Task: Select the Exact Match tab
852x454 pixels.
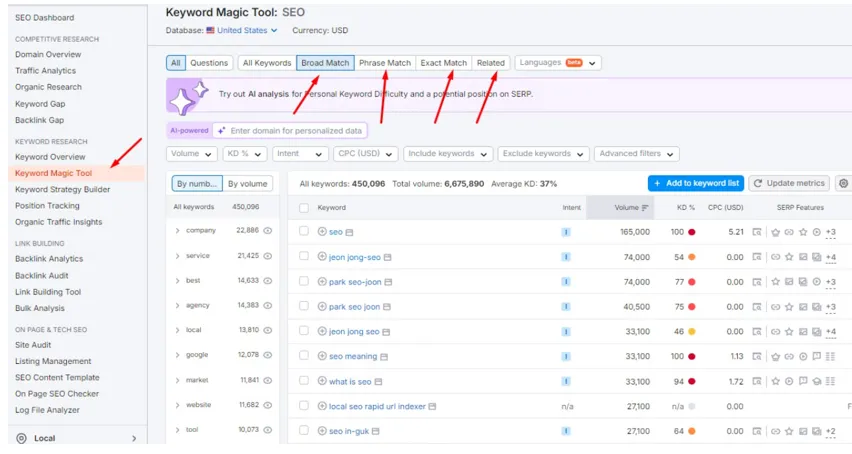Action: (x=443, y=63)
